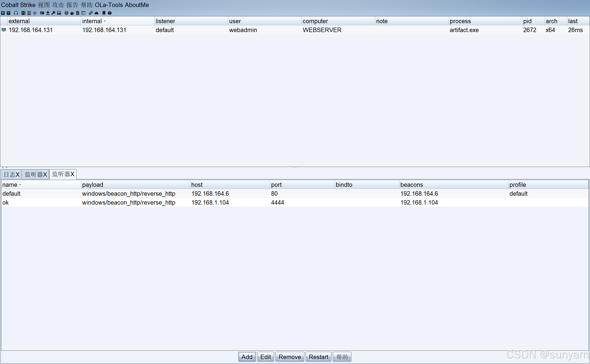Select the WEBSERVER beacon session row
The width and height of the screenshot is (590, 364).
[x=241, y=30]
